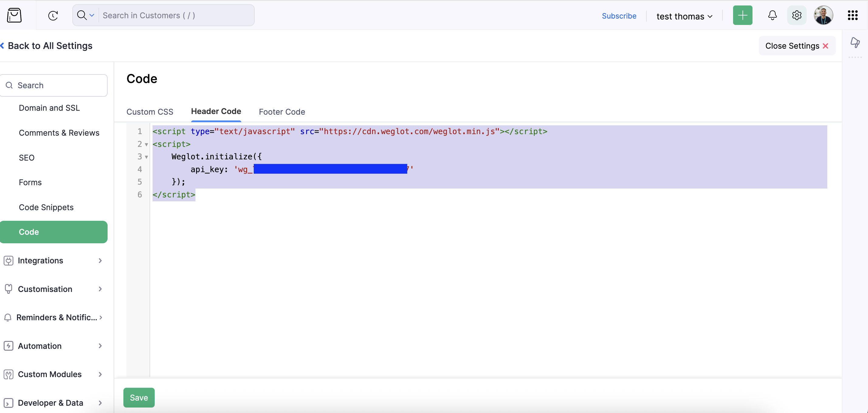868x413 pixels.
Task: Open Forms settings
Action: (30, 182)
